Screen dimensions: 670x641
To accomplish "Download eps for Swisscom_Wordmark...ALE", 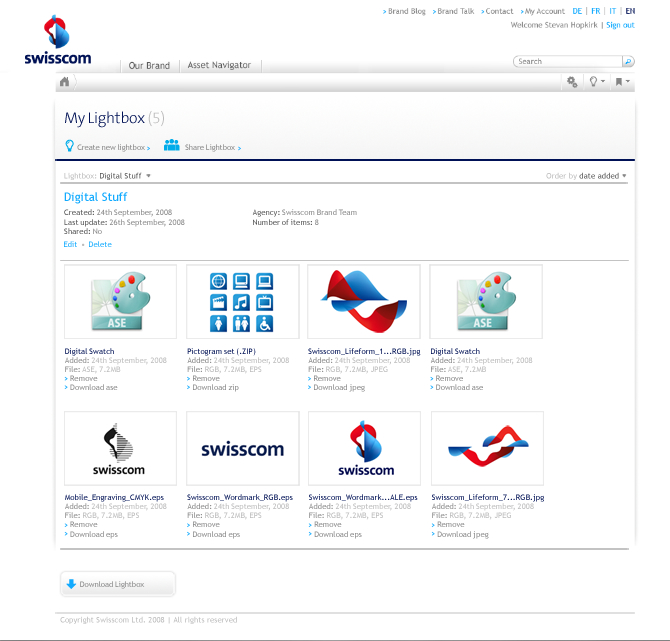I will click(x=338, y=534).
